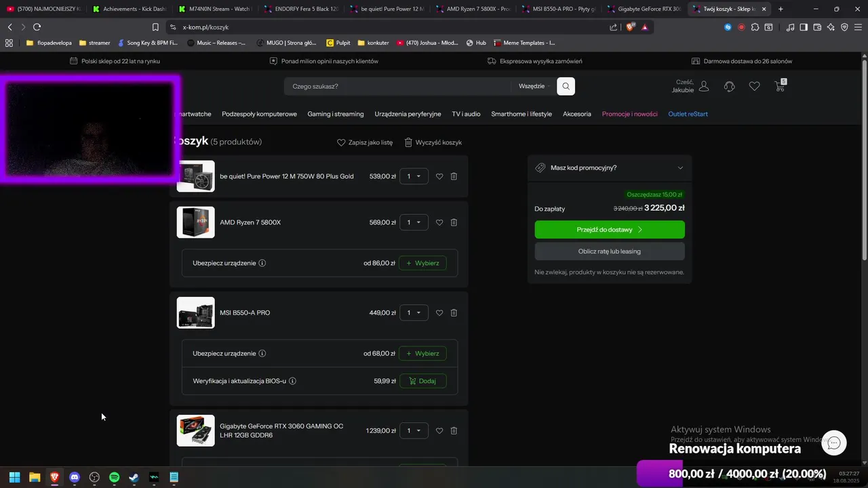Viewport: 868px width, 488px height.
Task: Delete MSI B550-A PRO from cart
Action: [454, 312]
